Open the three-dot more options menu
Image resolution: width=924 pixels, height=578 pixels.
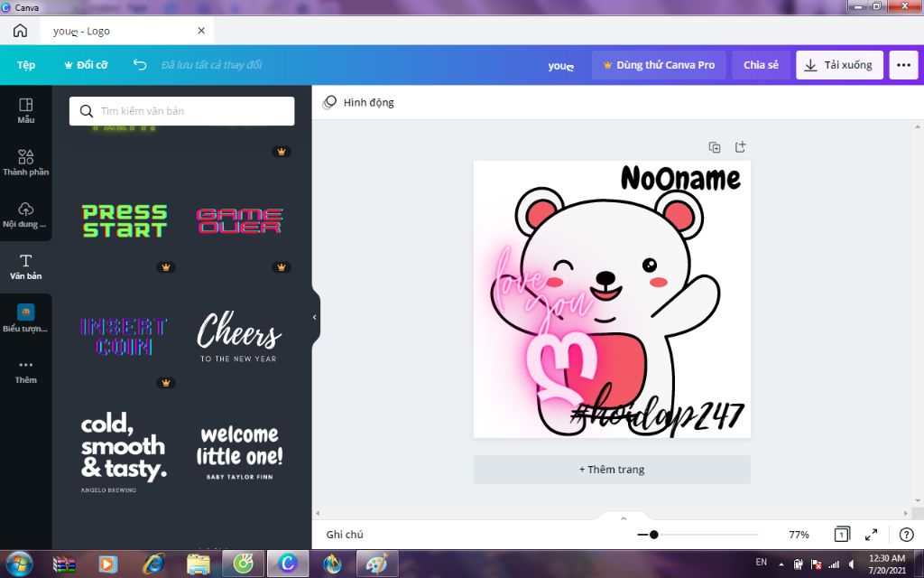click(x=903, y=65)
